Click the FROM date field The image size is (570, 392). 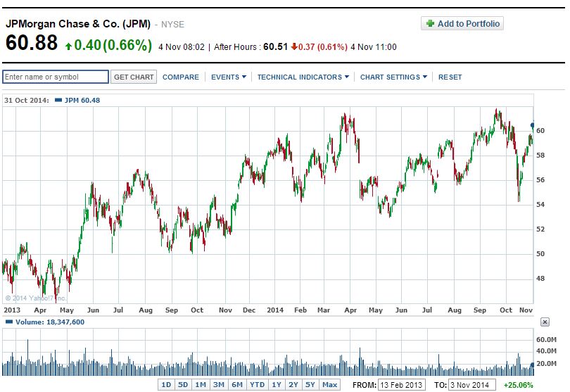coord(401,385)
